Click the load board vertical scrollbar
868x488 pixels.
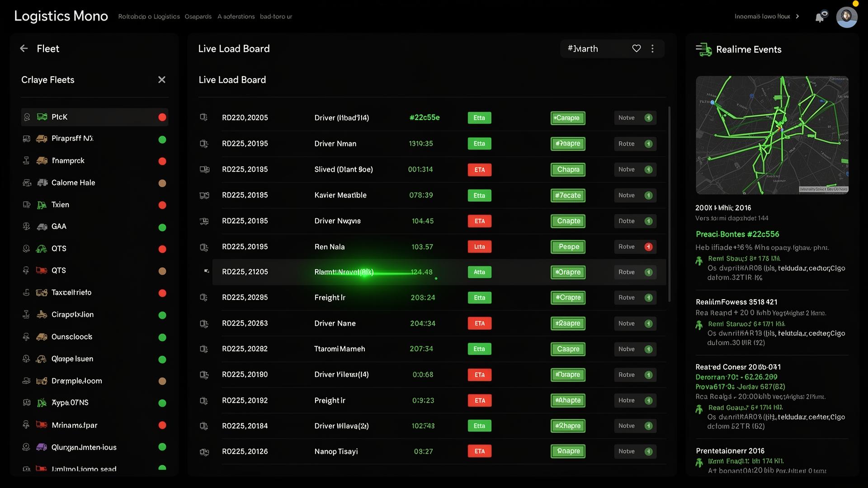click(x=669, y=204)
